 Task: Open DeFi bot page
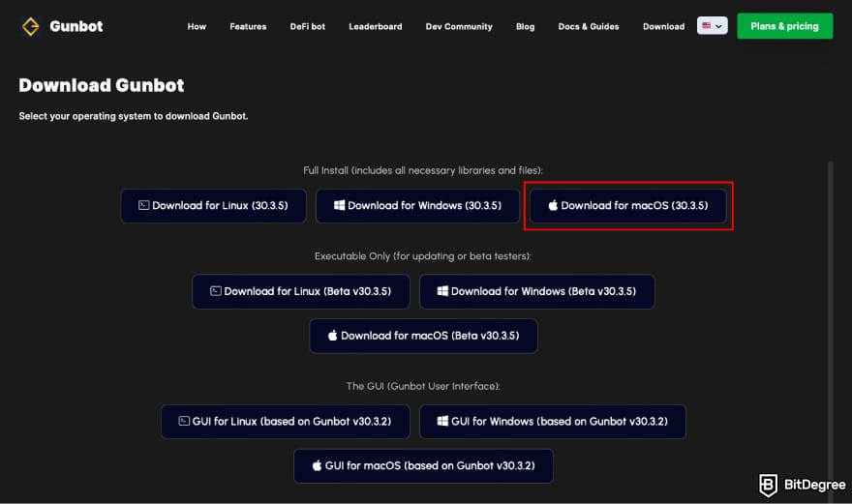(x=308, y=27)
